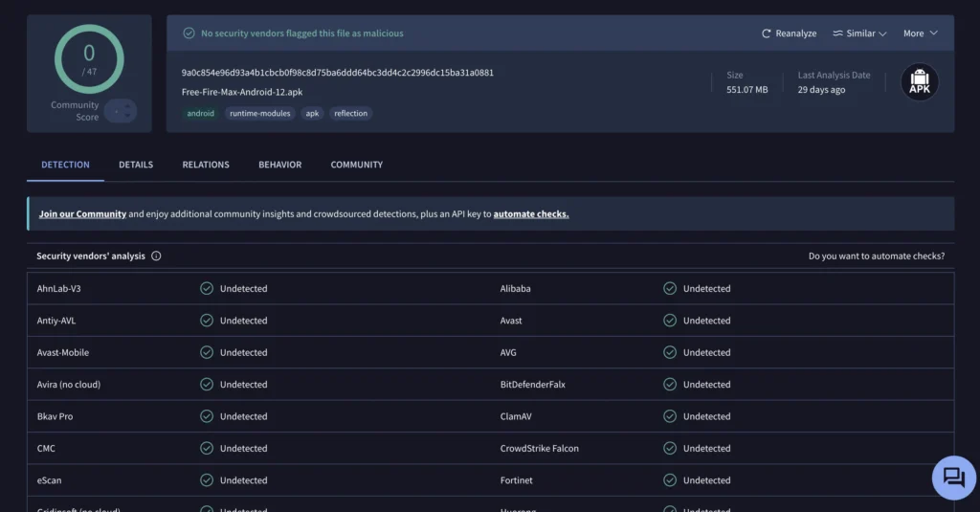Image resolution: width=980 pixels, height=512 pixels.
Task: Switch to the Detection tab
Action: point(65,165)
